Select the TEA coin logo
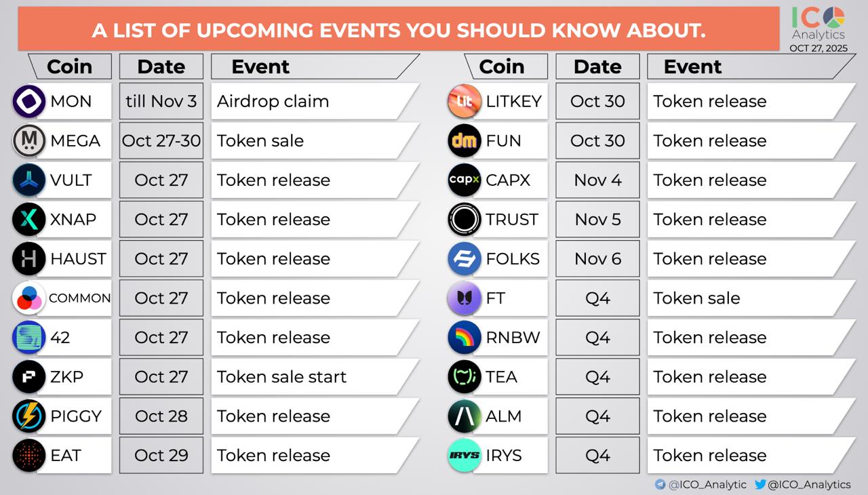 [x=465, y=377]
